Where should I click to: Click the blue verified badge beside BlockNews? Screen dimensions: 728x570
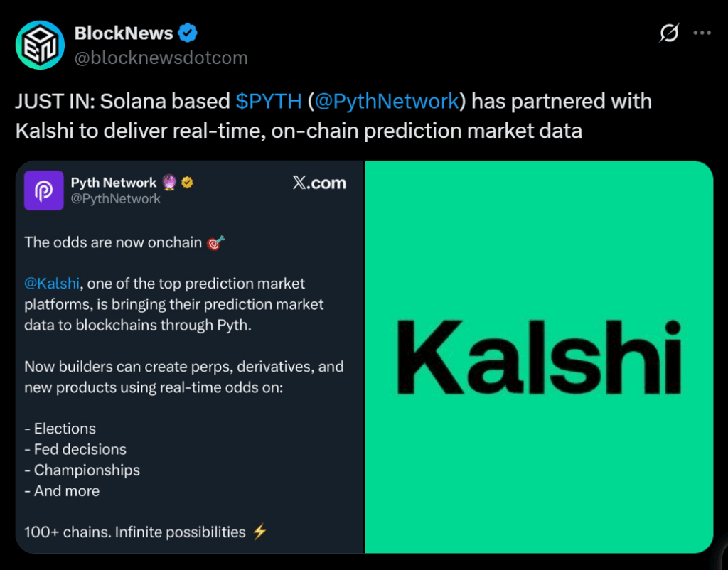coord(188,33)
